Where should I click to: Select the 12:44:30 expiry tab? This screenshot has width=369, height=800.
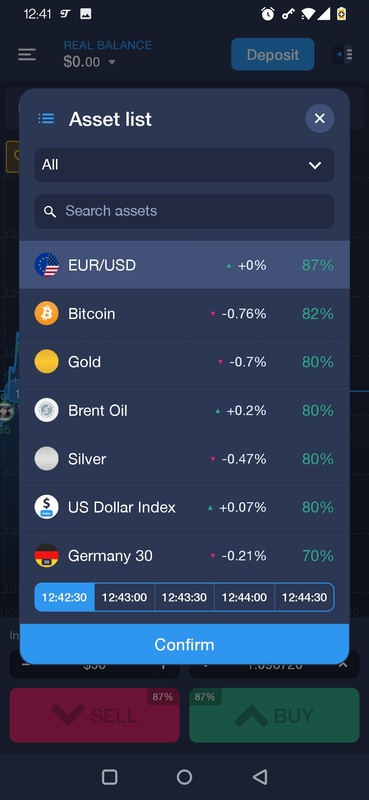point(304,597)
